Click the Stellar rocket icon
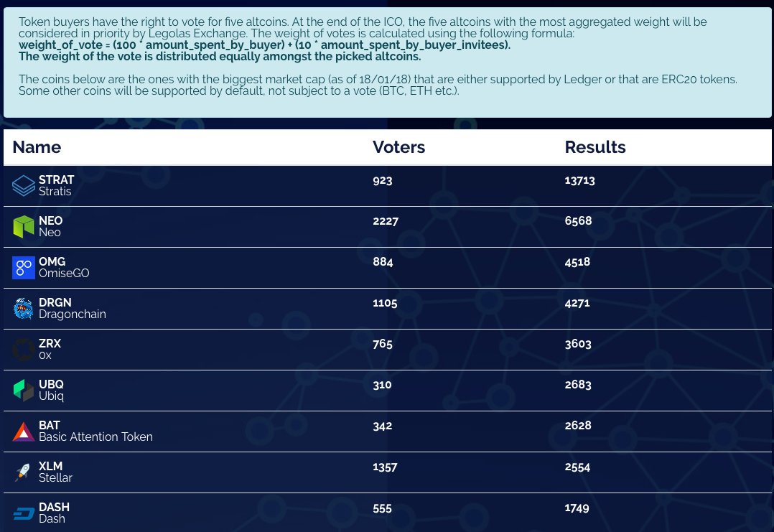The height and width of the screenshot is (532, 774). [24, 472]
